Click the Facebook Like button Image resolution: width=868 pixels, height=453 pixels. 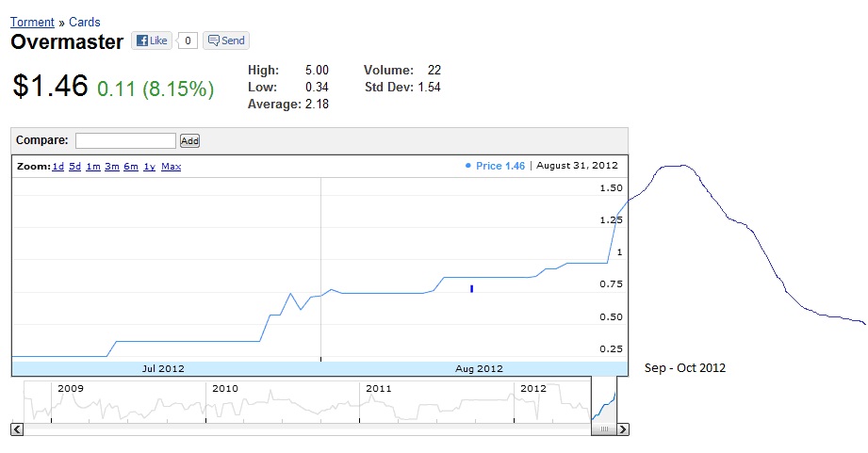pyautogui.click(x=151, y=40)
